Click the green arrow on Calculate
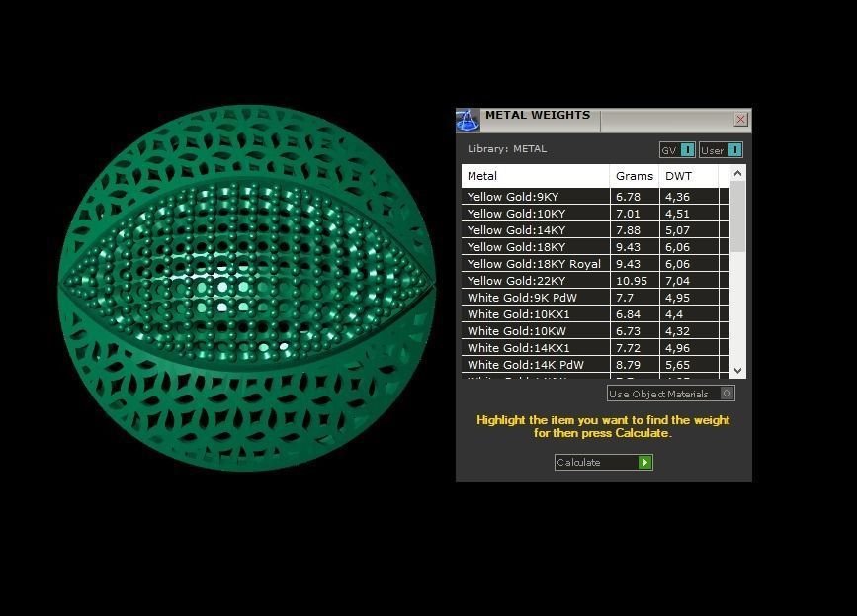This screenshot has width=857, height=616. point(644,463)
